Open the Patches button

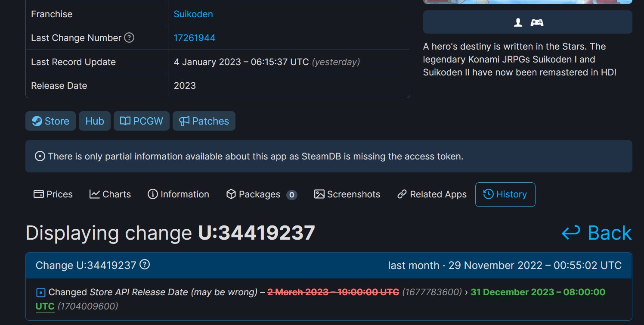click(204, 121)
